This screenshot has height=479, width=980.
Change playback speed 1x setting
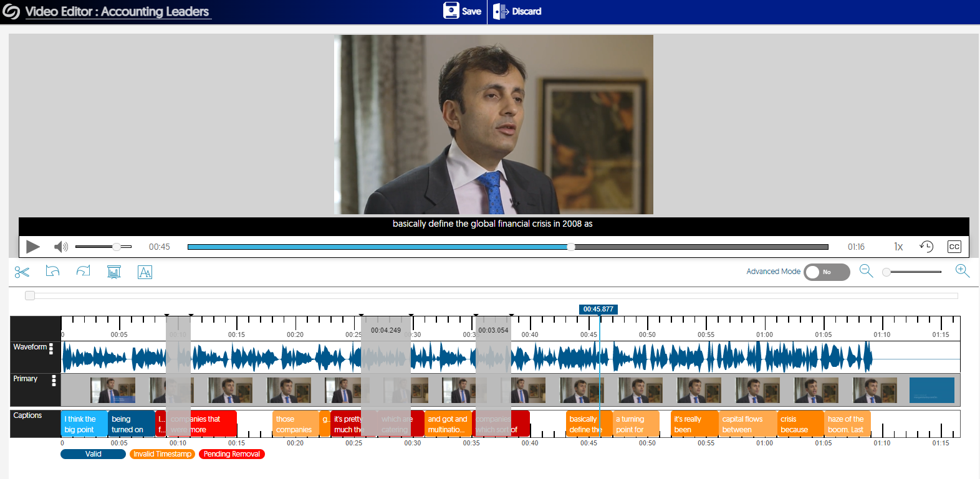(898, 247)
